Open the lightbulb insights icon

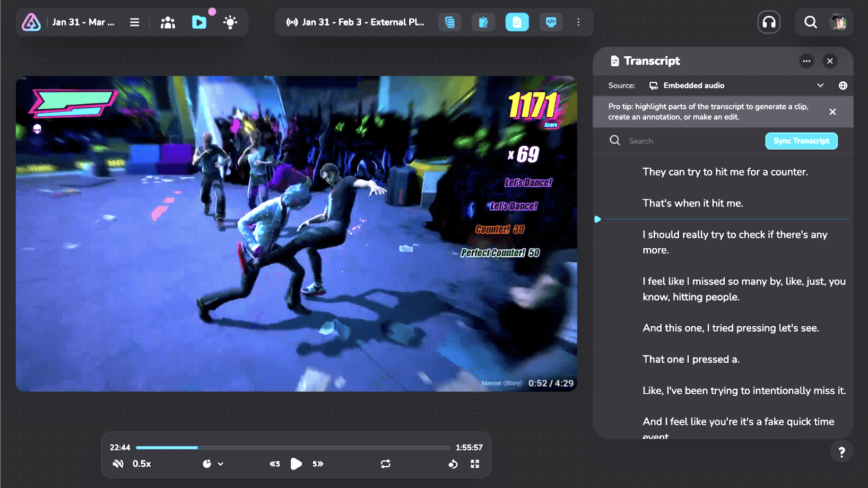pyautogui.click(x=230, y=22)
